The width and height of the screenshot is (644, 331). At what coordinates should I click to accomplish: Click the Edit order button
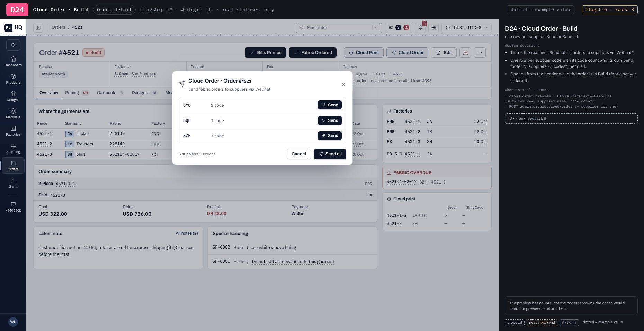click(444, 53)
